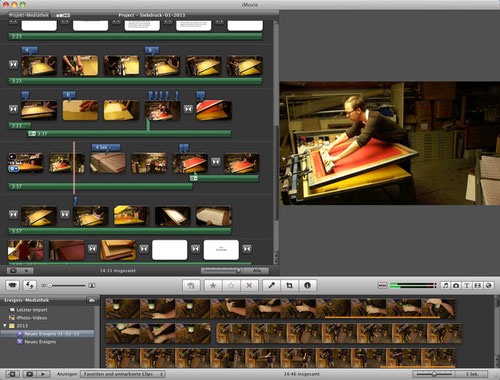Unmark selection with the outlined star

click(x=231, y=285)
